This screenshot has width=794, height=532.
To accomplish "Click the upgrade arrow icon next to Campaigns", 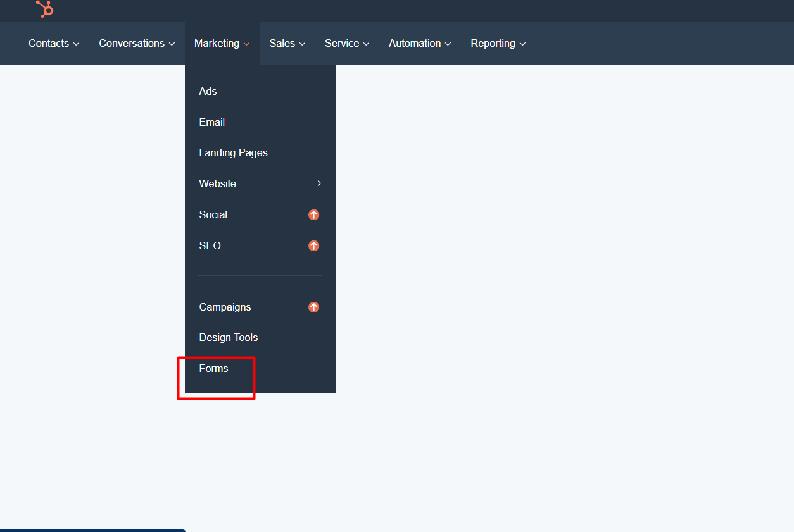I will coord(313,307).
